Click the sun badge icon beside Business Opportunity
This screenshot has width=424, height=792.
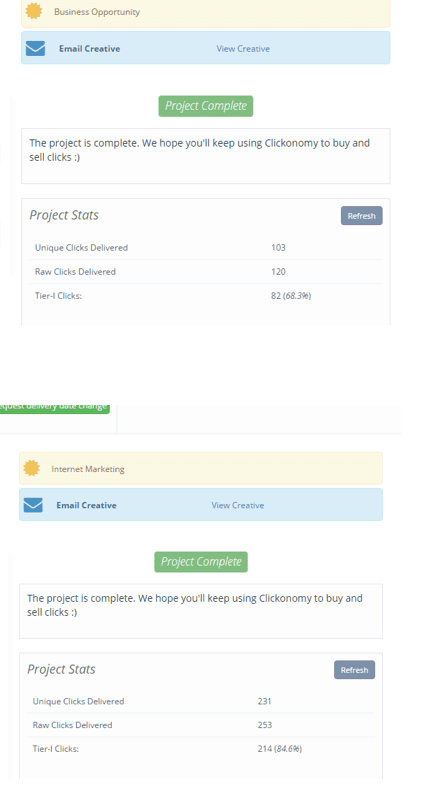[33, 11]
